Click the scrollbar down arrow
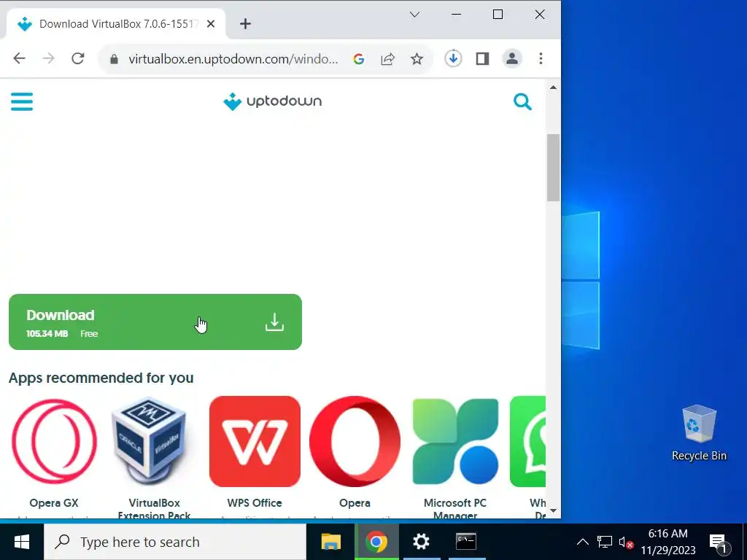This screenshot has width=747, height=560. pos(553,510)
